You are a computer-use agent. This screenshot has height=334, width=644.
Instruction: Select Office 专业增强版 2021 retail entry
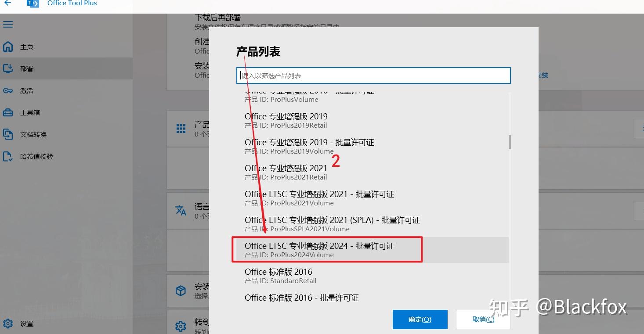pyautogui.click(x=372, y=172)
